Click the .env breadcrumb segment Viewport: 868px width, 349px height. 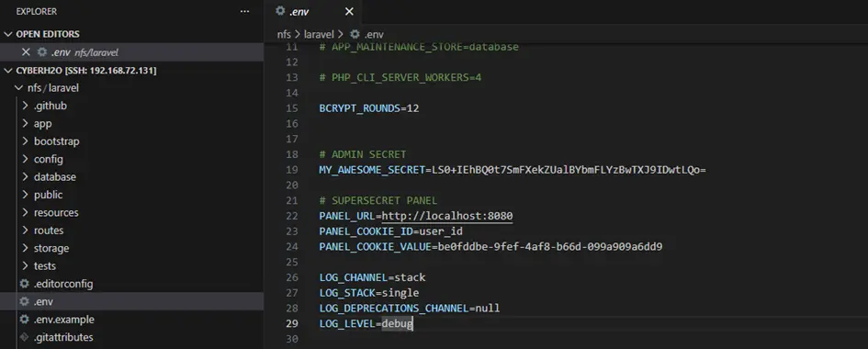[x=374, y=34]
